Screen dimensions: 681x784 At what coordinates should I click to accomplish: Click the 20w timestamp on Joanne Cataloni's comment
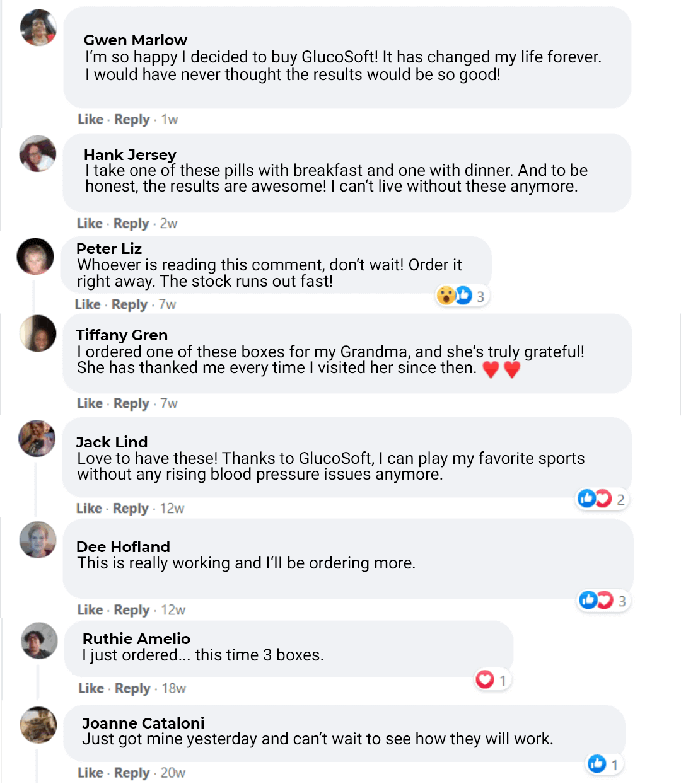(x=173, y=773)
